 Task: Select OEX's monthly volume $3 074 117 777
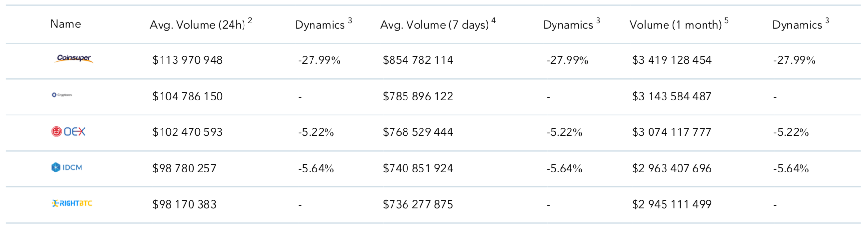[x=672, y=132]
